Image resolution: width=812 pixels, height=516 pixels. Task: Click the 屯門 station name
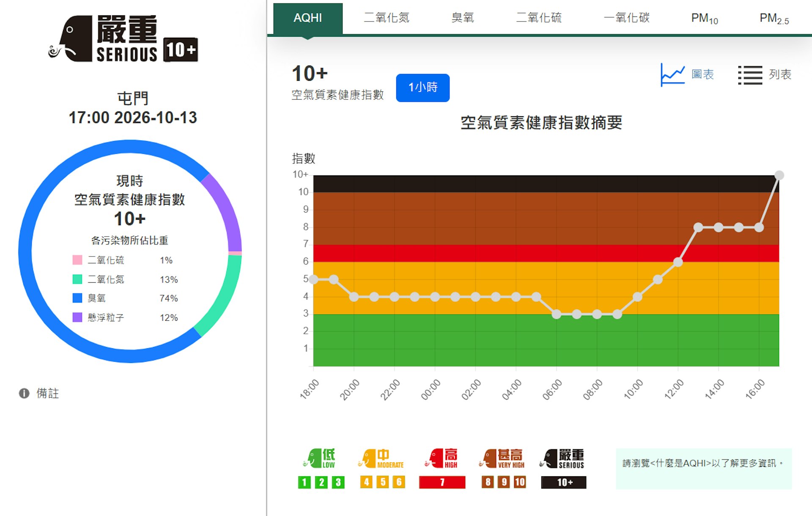[x=133, y=98]
